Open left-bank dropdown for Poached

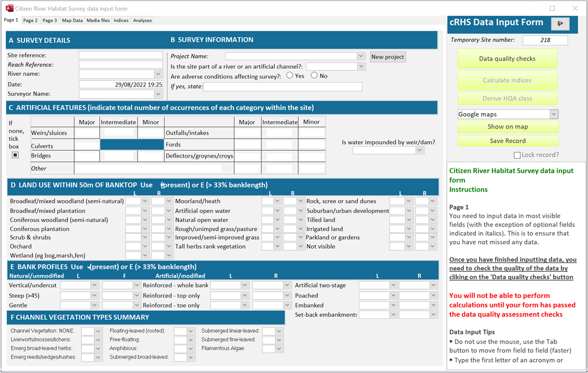tap(393, 296)
